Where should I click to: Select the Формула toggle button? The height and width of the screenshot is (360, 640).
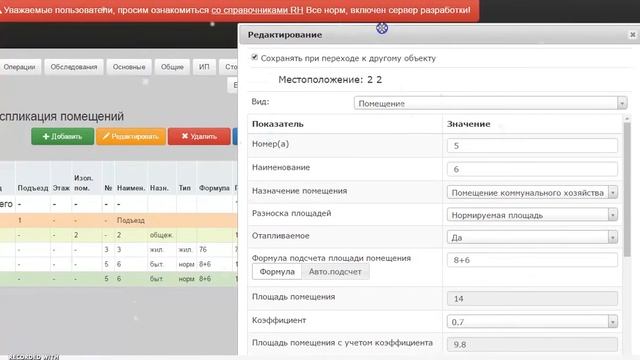277,271
